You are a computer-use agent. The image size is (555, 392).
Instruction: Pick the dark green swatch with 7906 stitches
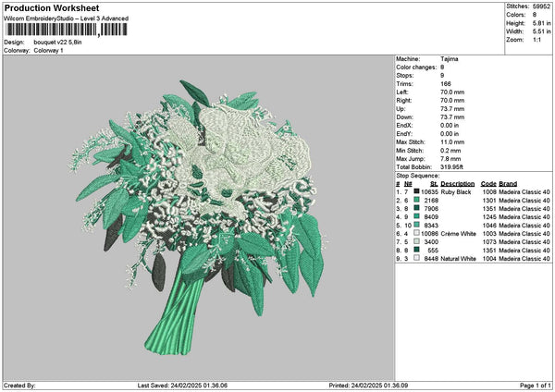tap(418, 208)
